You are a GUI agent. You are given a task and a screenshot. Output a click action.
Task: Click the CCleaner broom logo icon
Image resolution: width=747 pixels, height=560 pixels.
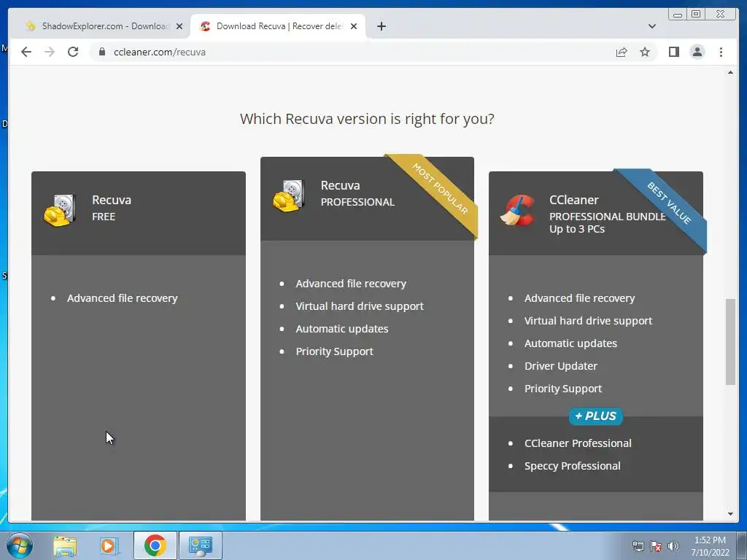tap(518, 210)
